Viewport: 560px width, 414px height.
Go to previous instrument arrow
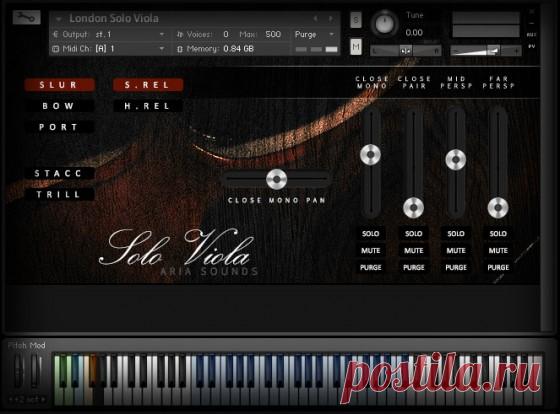coord(315,19)
